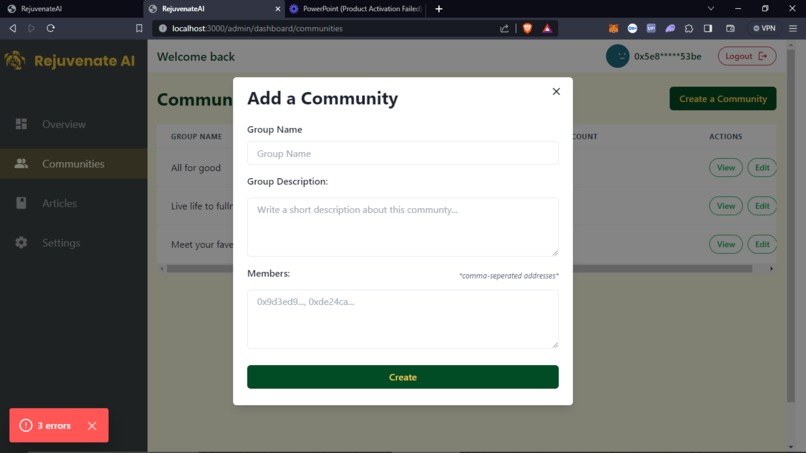The width and height of the screenshot is (806, 453).
Task: Focus the Group Description textarea
Action: coord(402,227)
